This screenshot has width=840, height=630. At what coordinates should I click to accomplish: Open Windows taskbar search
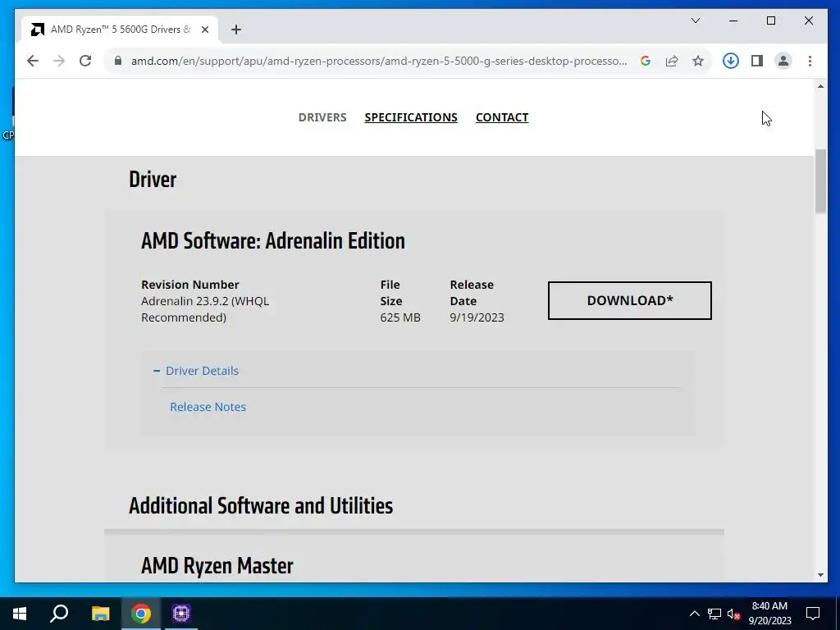(x=59, y=614)
